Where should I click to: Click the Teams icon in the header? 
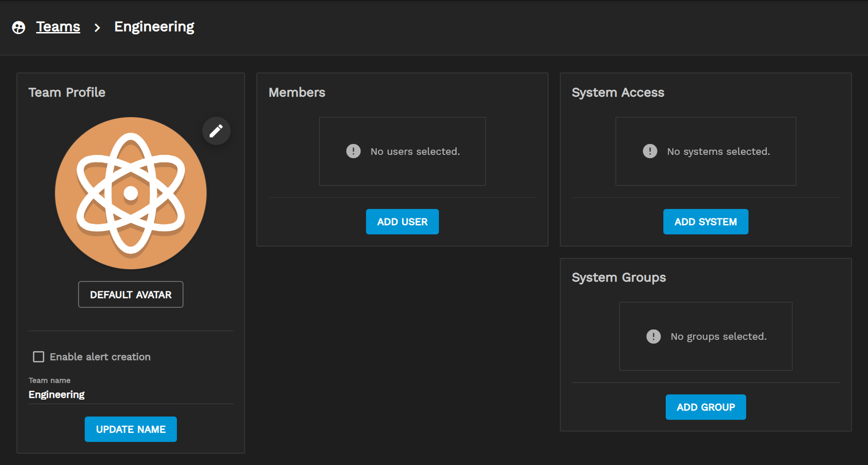[x=19, y=27]
